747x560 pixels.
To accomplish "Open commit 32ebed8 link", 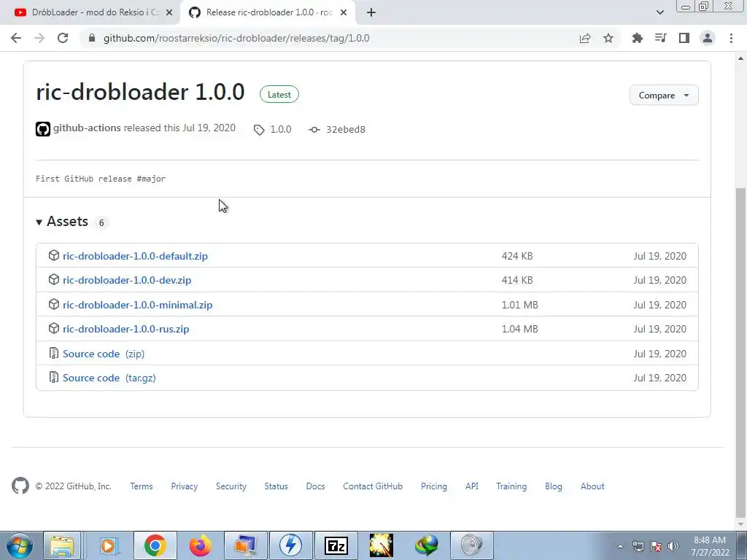I will point(345,130).
